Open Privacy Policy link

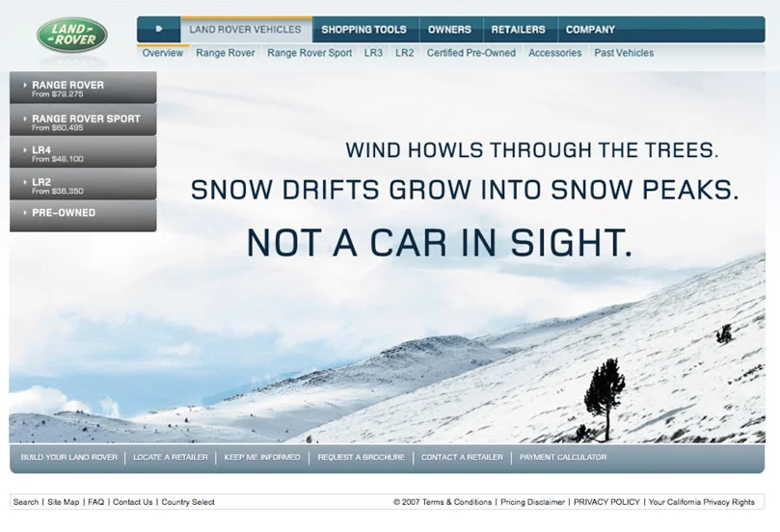click(x=606, y=502)
